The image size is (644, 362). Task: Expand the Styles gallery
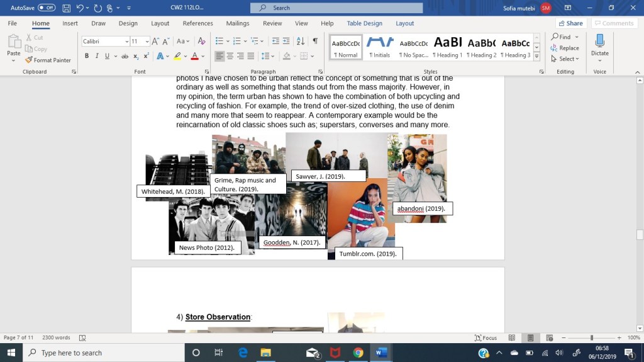[x=536, y=56]
